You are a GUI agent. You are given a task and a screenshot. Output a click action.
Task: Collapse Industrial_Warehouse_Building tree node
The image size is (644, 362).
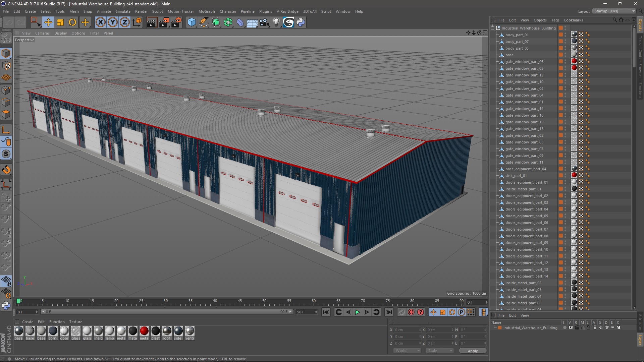(493, 28)
